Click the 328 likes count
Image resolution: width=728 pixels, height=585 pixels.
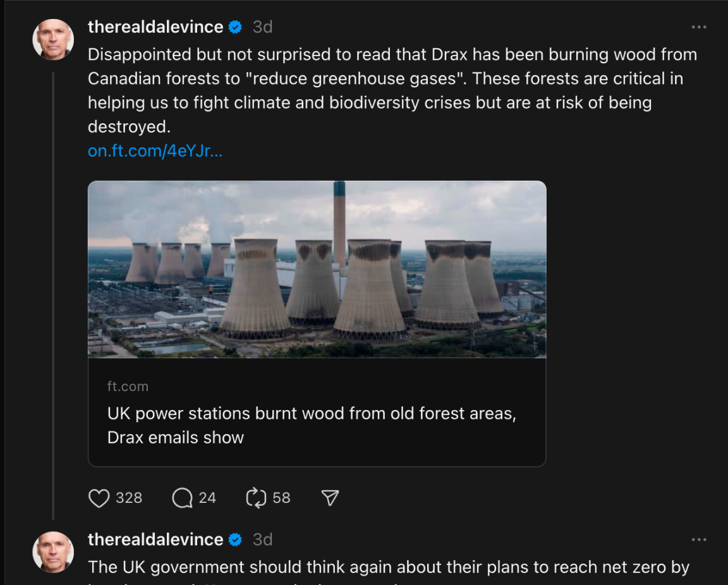(129, 498)
